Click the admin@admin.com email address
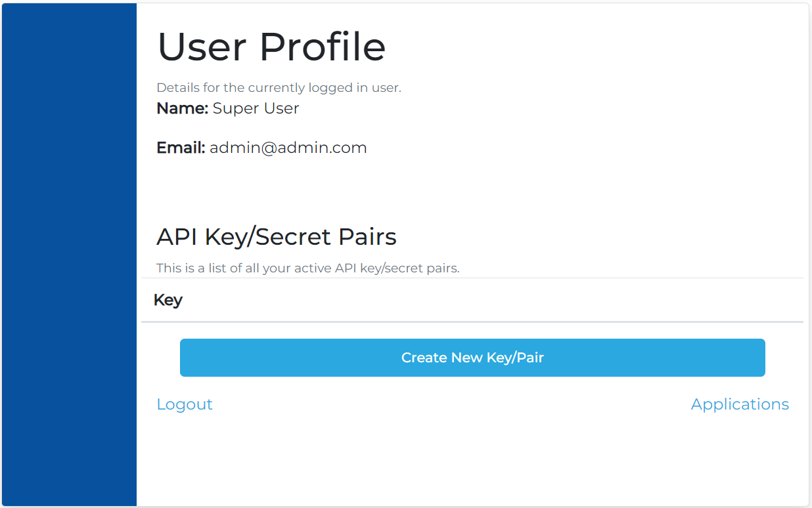Viewport: 812px width, 508px height. coord(288,148)
